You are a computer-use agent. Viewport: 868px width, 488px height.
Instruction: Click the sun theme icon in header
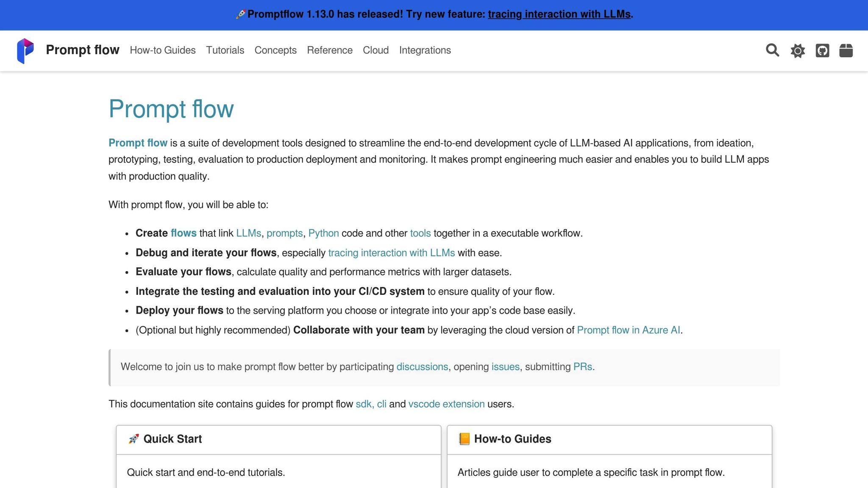(797, 50)
